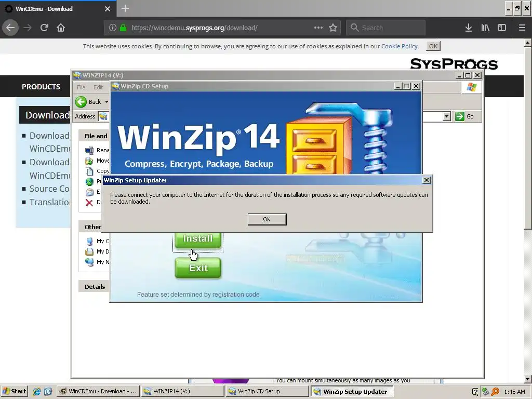Click the Explorer Back button
This screenshot has height=399, width=532.
pyautogui.click(x=88, y=102)
